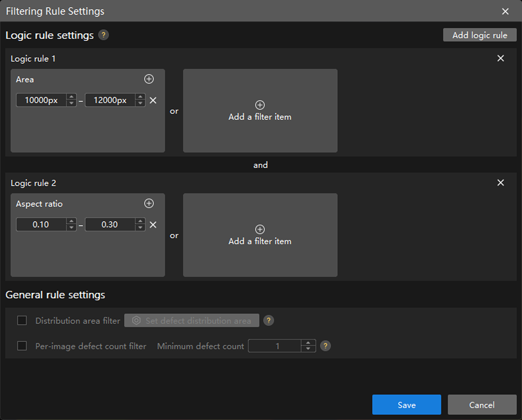The width and height of the screenshot is (522, 420).
Task: Delete Logic rule 1
Action: tap(501, 58)
